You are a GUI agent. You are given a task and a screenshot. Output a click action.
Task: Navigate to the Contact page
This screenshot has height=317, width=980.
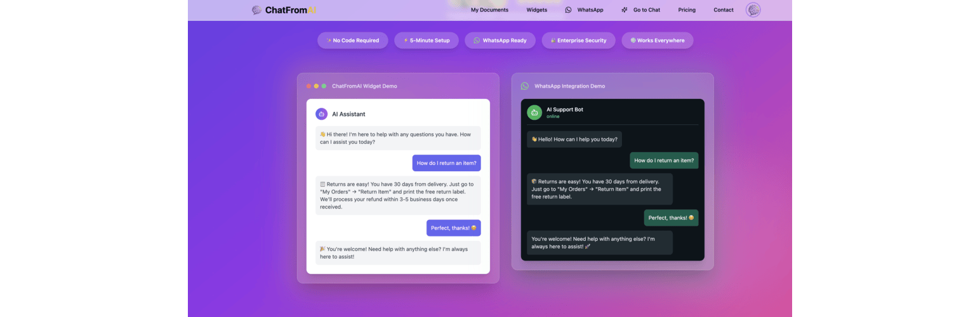pyautogui.click(x=723, y=10)
